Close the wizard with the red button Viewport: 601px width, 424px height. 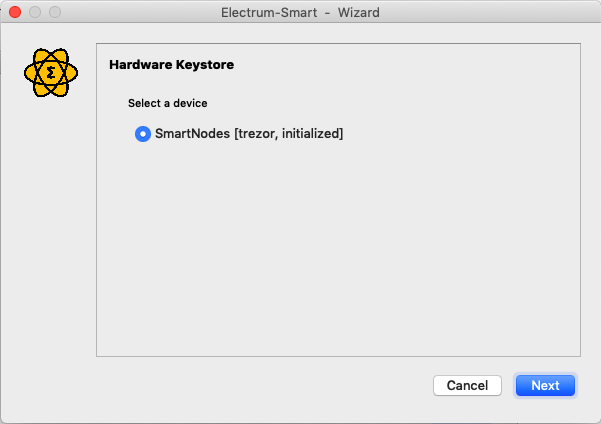pyautogui.click(x=15, y=12)
